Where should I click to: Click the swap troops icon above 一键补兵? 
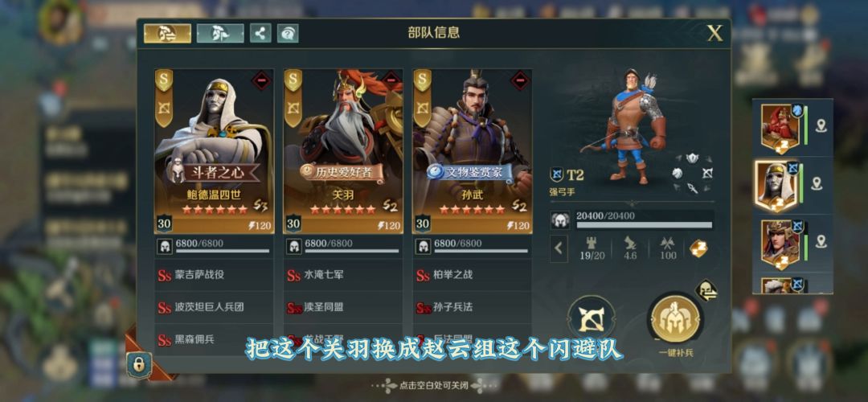point(706,290)
